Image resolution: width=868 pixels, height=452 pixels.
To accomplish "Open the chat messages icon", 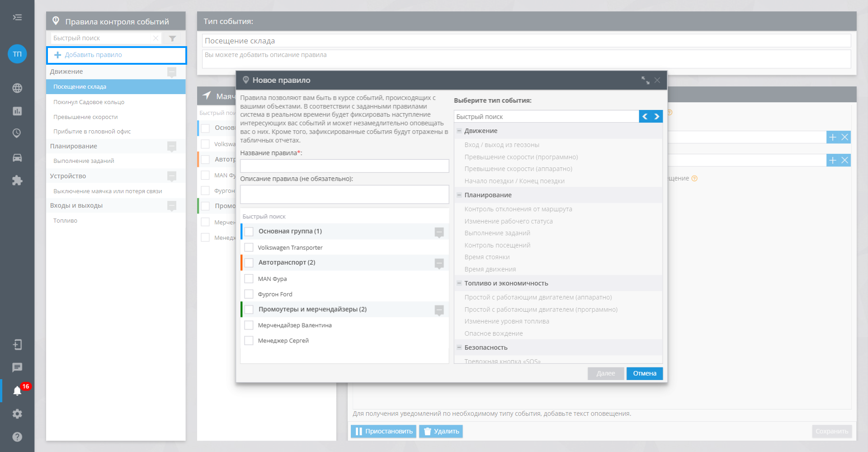I will (17, 367).
